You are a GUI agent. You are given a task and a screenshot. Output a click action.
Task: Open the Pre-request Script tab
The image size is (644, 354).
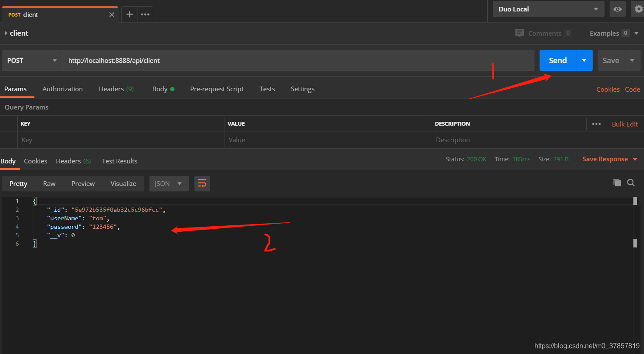click(217, 89)
